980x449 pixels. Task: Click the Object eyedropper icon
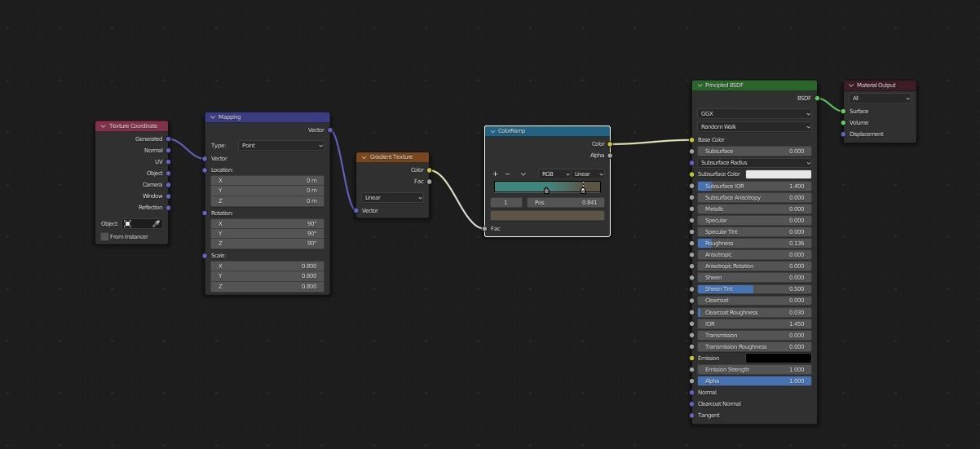click(x=157, y=223)
